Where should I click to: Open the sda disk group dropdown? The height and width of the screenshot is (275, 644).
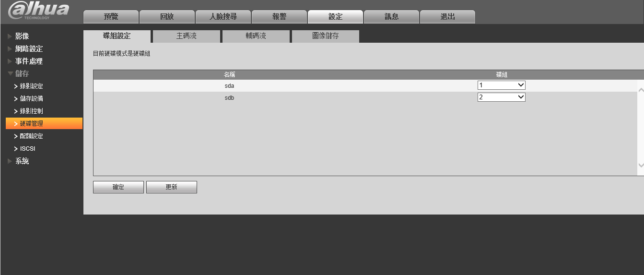(502, 85)
